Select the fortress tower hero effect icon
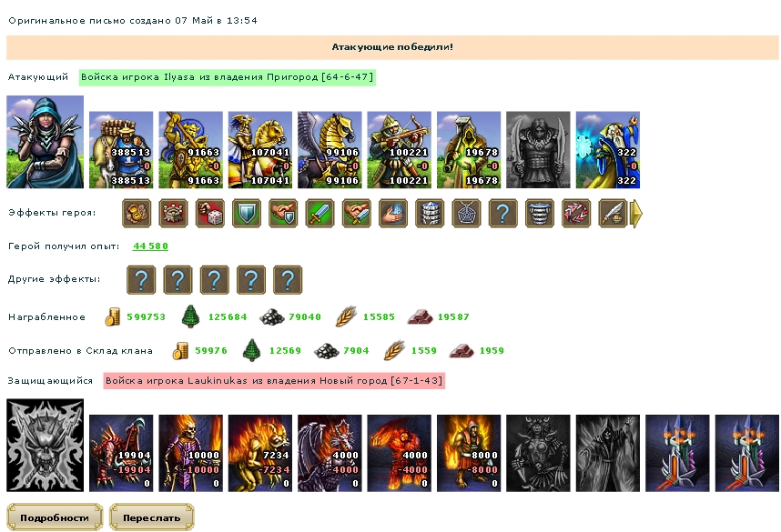 tap(173, 214)
